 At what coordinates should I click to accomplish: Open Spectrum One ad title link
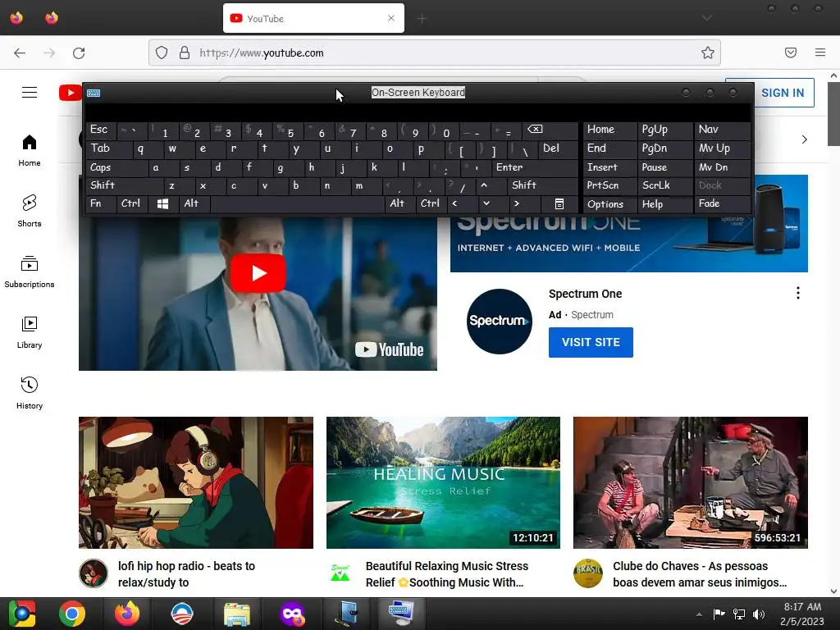pos(585,294)
